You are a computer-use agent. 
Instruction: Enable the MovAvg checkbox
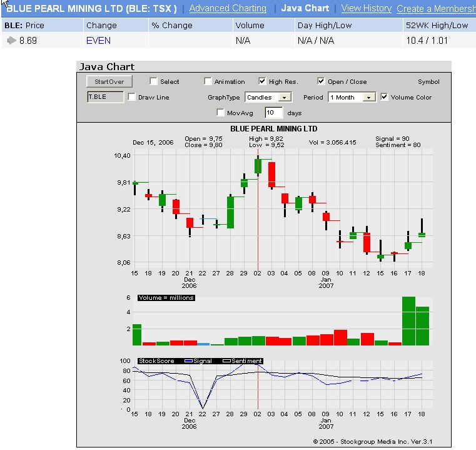[220, 113]
